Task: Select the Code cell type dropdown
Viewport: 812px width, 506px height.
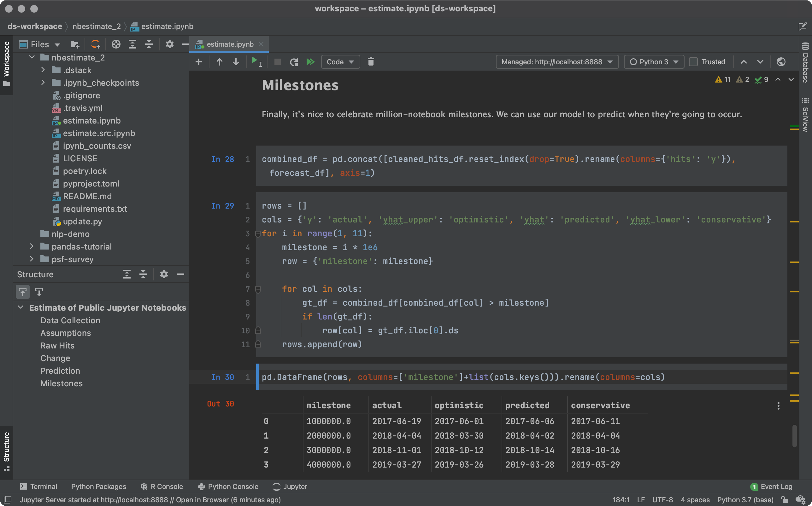Action: (x=340, y=61)
